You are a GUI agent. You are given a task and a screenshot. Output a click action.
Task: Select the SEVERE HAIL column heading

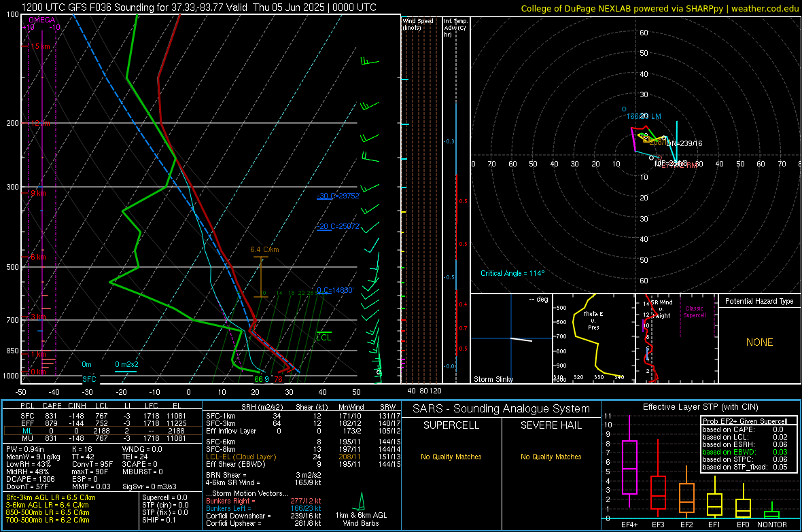pos(551,425)
